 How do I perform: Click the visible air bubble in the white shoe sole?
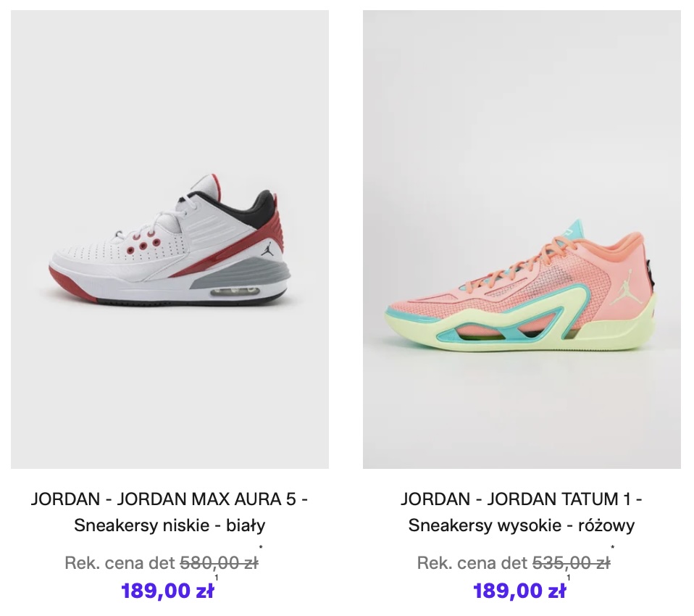235,291
